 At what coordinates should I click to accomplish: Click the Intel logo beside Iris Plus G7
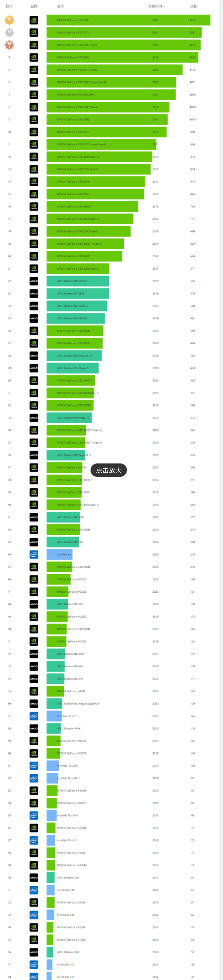point(34,716)
